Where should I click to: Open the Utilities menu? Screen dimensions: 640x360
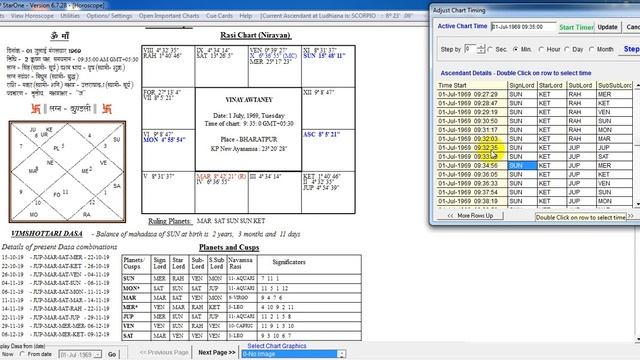point(70,16)
